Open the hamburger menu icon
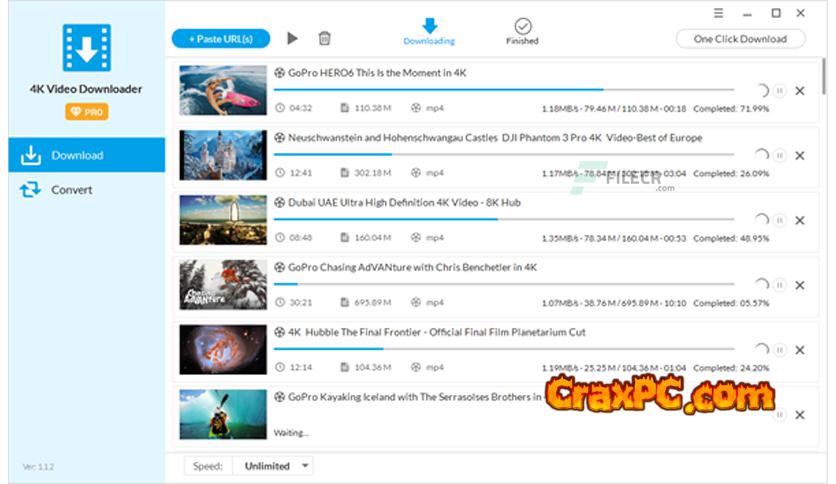Viewport: 836px width, 484px height. tap(719, 13)
